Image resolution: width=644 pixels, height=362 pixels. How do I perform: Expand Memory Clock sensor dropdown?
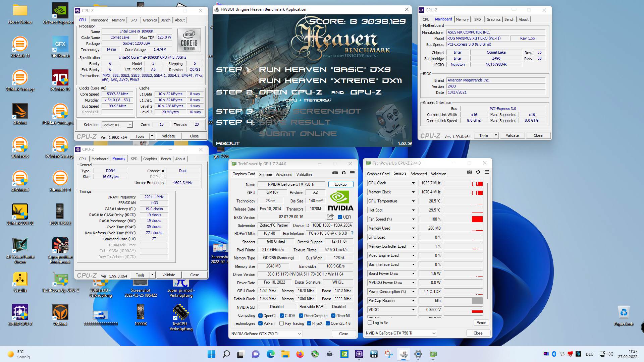pyautogui.click(x=413, y=192)
